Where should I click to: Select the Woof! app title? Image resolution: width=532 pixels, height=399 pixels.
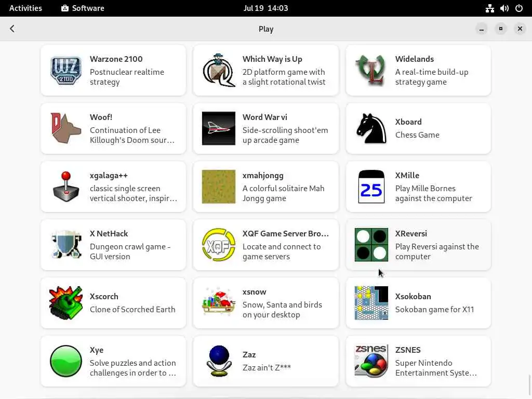pos(101,117)
